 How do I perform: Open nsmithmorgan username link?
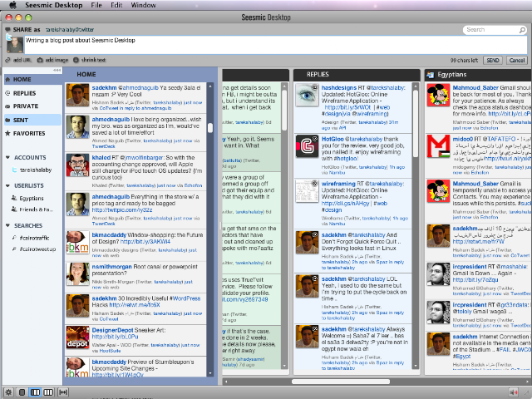pyautogui.click(x=112, y=267)
